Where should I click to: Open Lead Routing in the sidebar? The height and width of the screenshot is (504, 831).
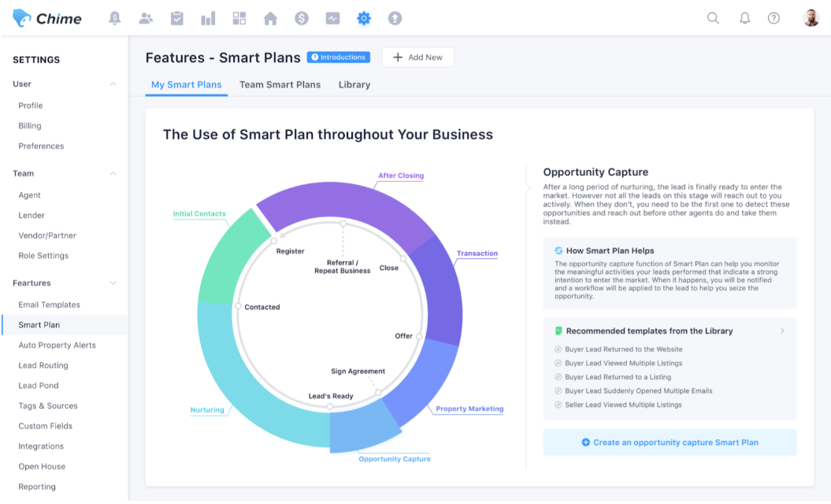43,365
